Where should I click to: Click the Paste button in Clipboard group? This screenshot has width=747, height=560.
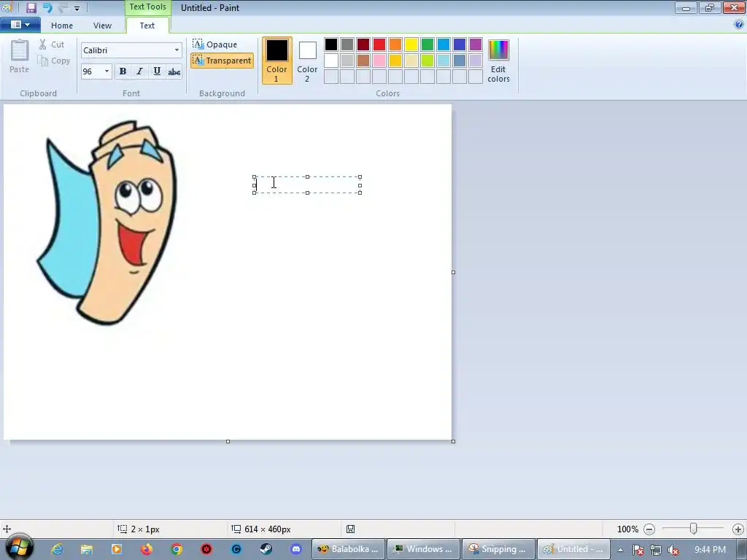click(20, 56)
